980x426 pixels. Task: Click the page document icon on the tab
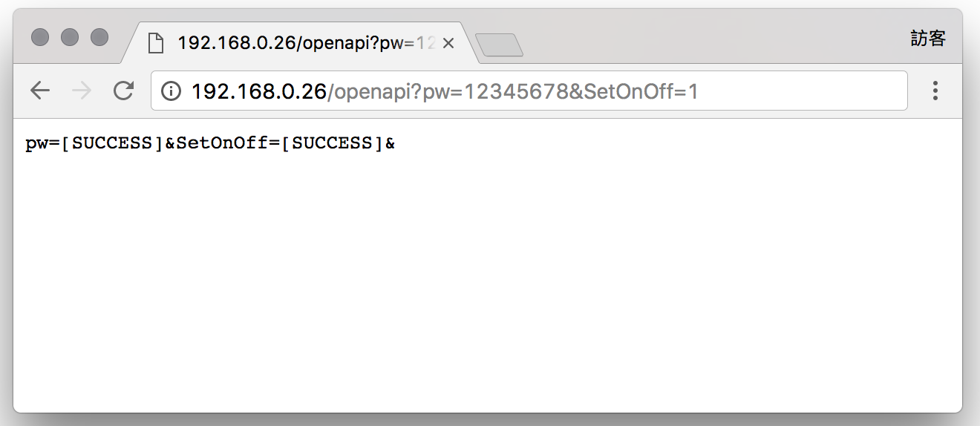155,44
